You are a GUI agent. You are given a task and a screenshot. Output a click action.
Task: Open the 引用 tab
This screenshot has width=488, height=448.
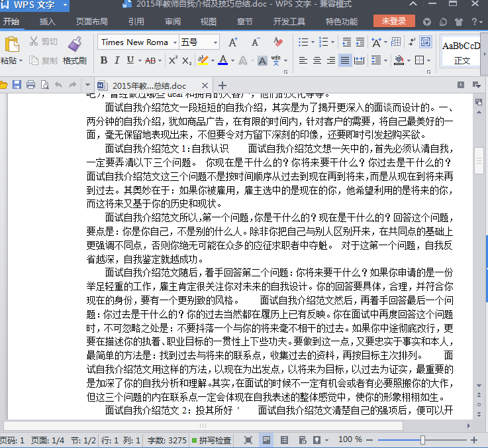point(136,21)
